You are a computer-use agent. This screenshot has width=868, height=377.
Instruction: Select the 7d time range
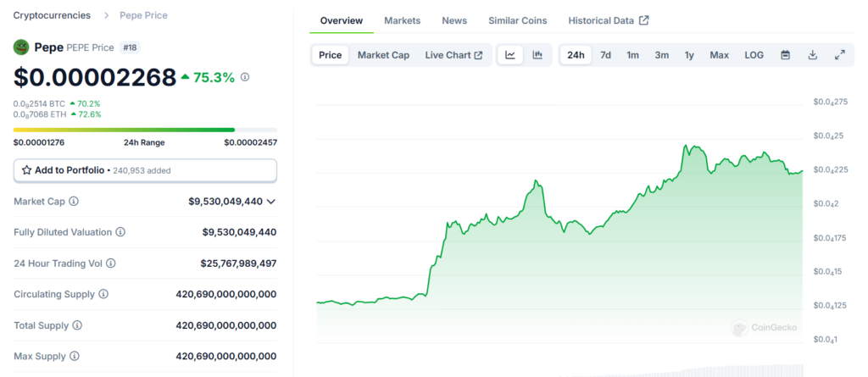[605, 55]
